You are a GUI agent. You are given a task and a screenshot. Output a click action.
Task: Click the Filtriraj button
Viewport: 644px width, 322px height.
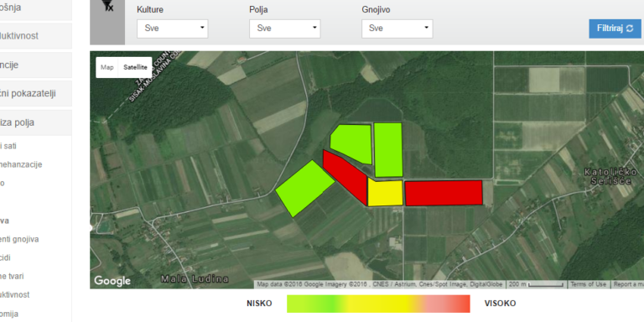pyautogui.click(x=615, y=29)
